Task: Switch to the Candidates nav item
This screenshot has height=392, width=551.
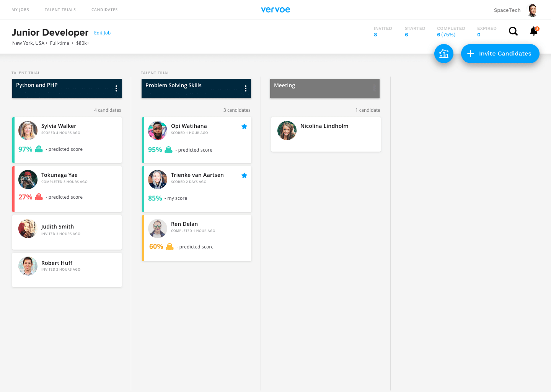Action: 104,10
